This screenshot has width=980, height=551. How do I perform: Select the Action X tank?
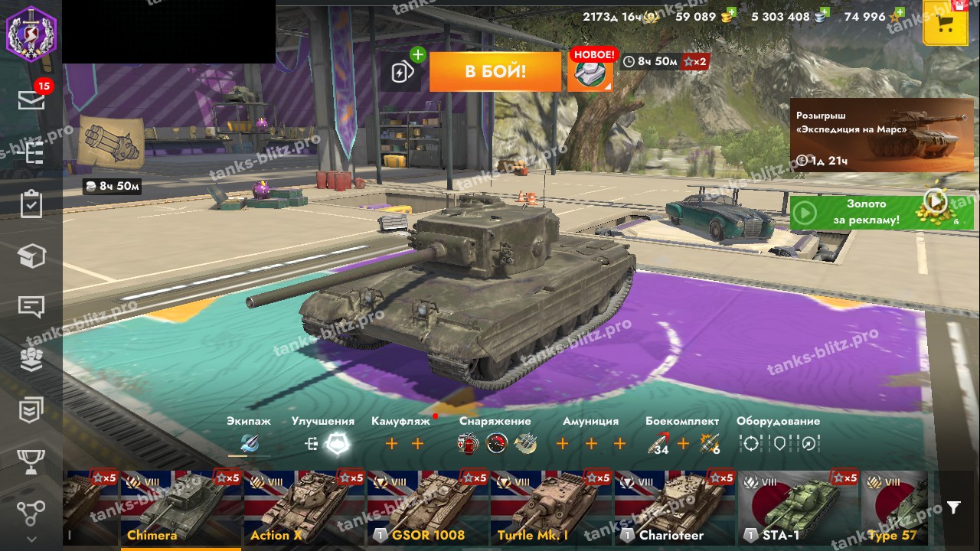point(305,508)
